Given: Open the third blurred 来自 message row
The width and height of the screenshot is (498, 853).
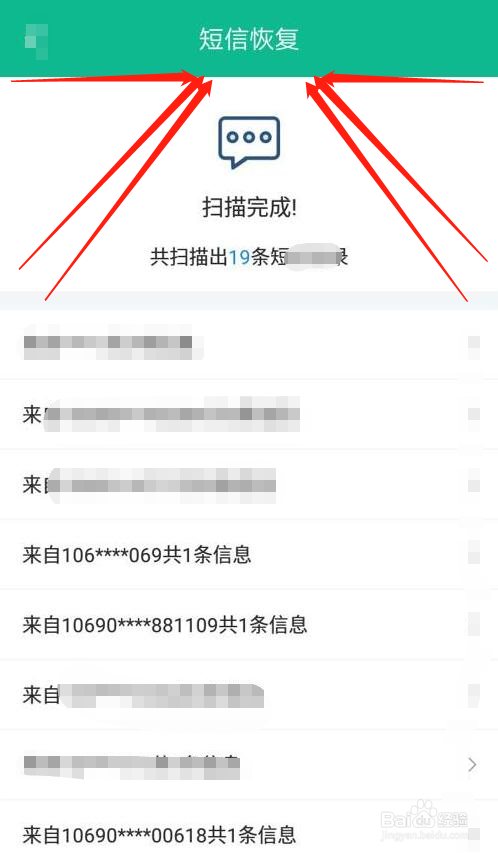Looking at the screenshot, I should tap(249, 484).
